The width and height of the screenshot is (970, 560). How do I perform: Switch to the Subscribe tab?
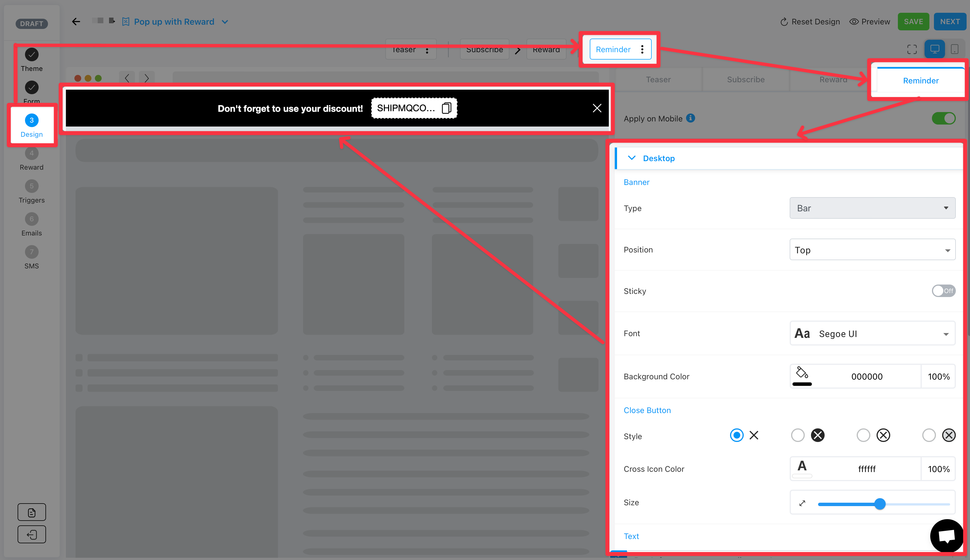click(x=745, y=80)
